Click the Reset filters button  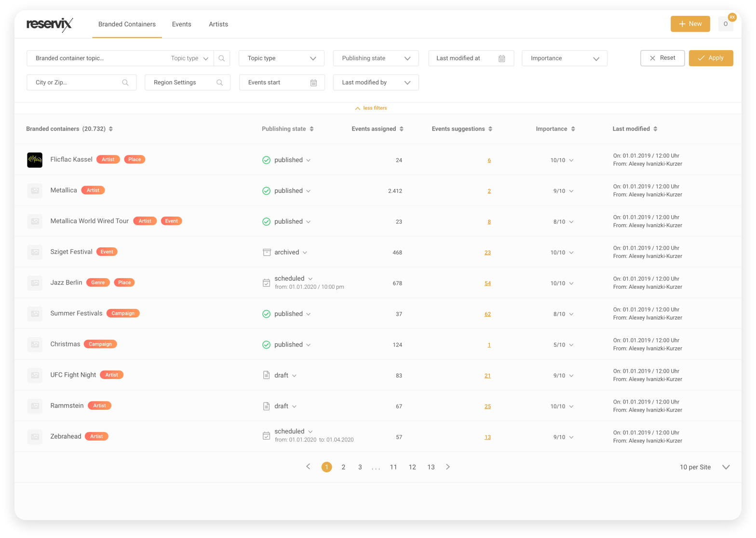tap(662, 58)
